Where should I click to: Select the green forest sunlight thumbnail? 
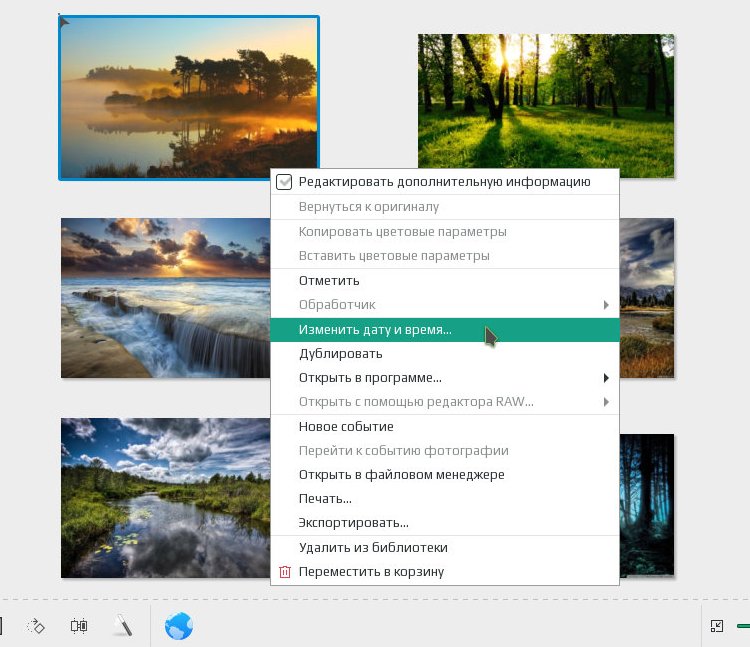[546, 100]
